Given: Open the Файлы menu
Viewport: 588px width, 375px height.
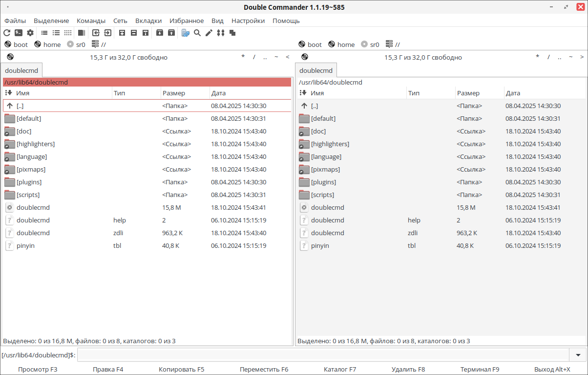Looking at the screenshot, I should click(15, 21).
